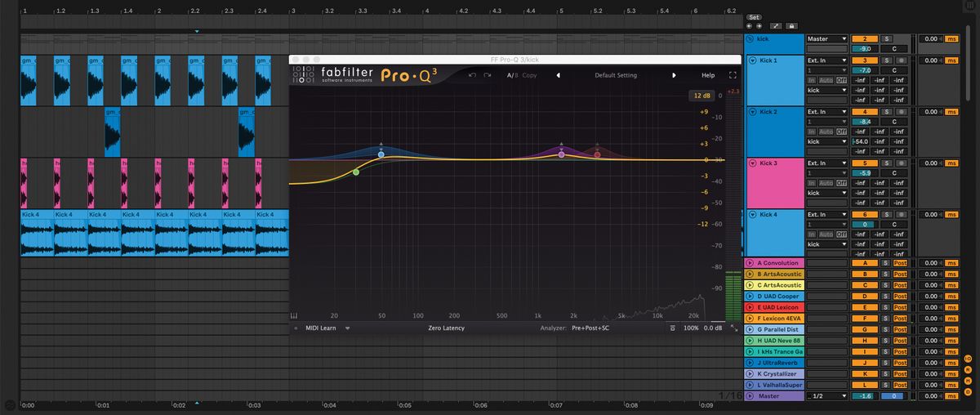This screenshot has width=980, height=415.
Task: Set Kick 3 monitoring to In
Action: pos(811,183)
